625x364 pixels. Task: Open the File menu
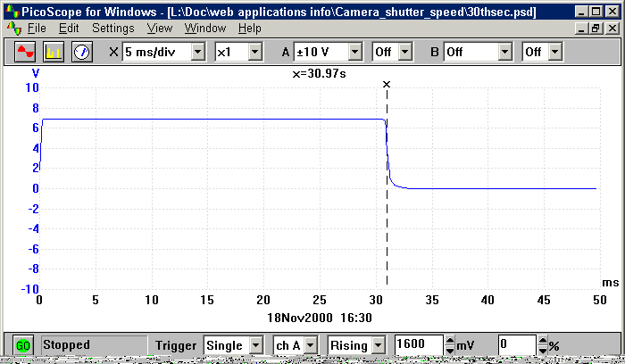coord(37,28)
